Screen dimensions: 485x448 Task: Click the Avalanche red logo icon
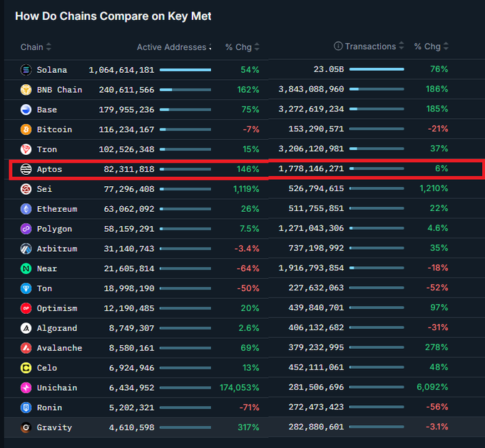(26, 348)
